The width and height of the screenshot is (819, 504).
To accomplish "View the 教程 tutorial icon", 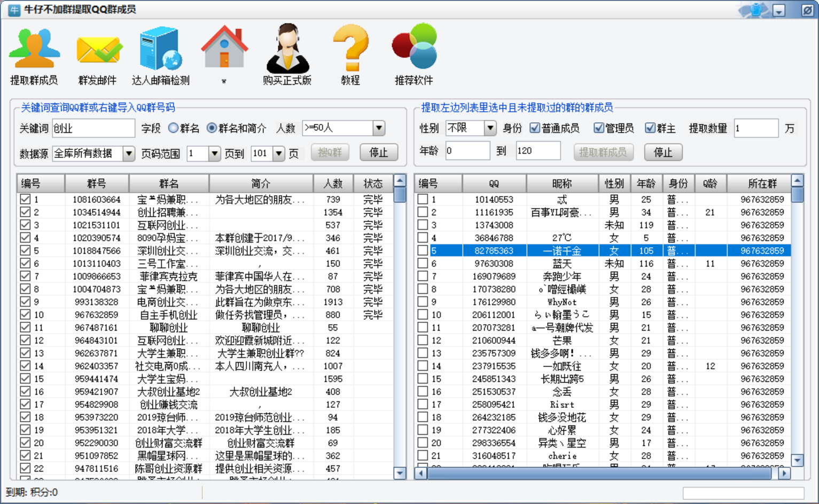I will coord(350,51).
